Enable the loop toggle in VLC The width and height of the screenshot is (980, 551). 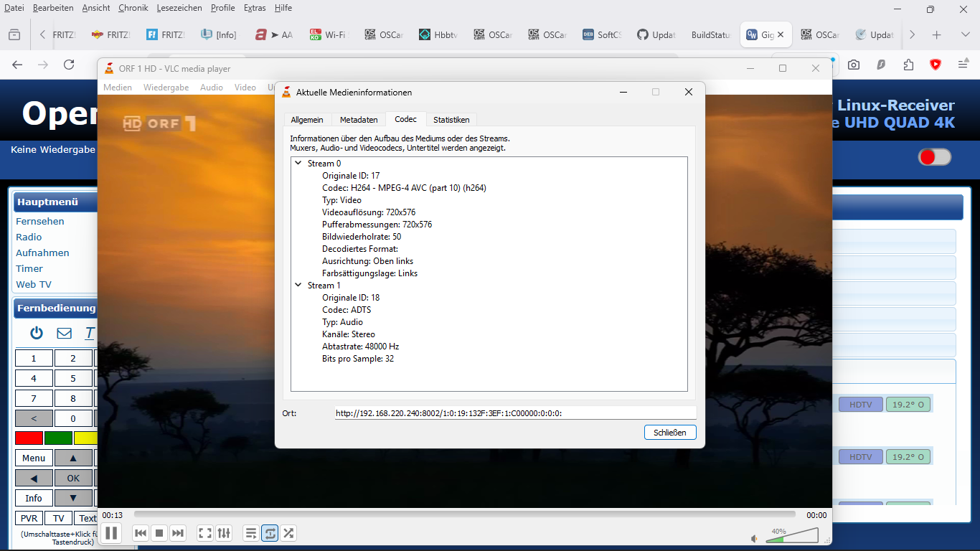click(x=269, y=533)
